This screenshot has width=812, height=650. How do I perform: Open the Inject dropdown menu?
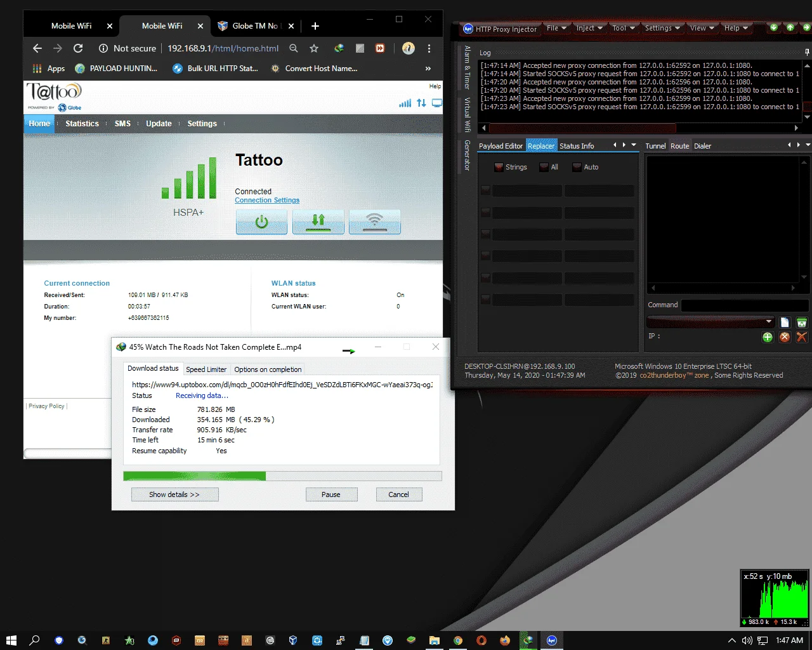(x=589, y=28)
